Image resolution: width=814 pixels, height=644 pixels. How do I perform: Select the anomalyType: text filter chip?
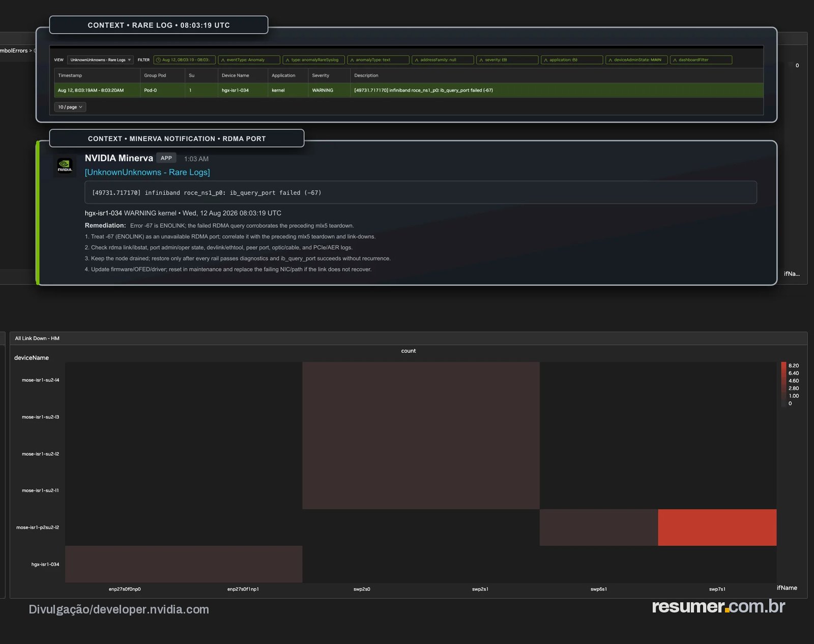tap(378, 60)
